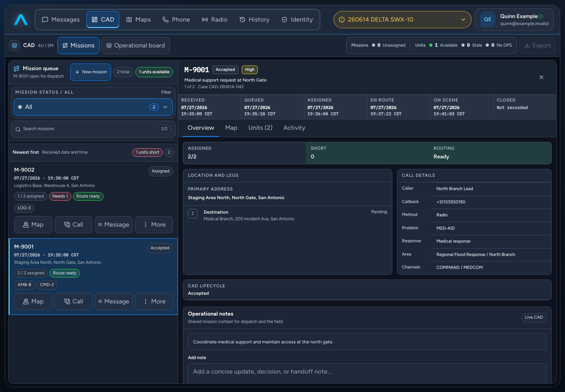Click the CMD-2 unit chip
The width and height of the screenshot is (565, 392).
tap(47, 285)
